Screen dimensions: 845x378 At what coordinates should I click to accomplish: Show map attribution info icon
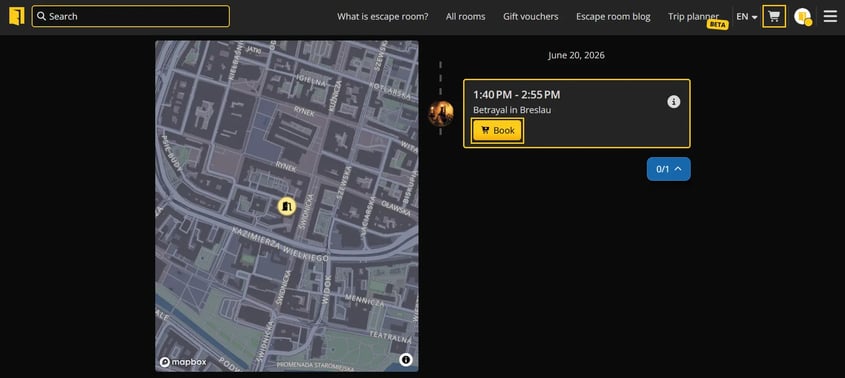(x=406, y=360)
